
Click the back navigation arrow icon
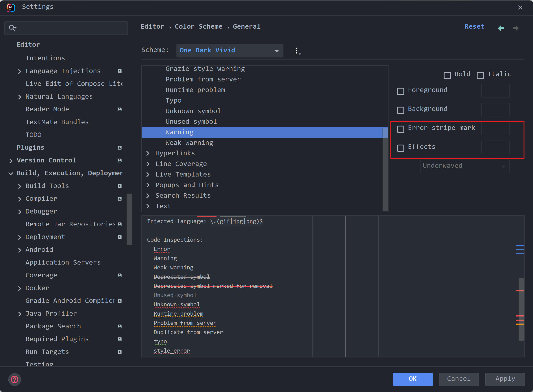click(x=501, y=28)
